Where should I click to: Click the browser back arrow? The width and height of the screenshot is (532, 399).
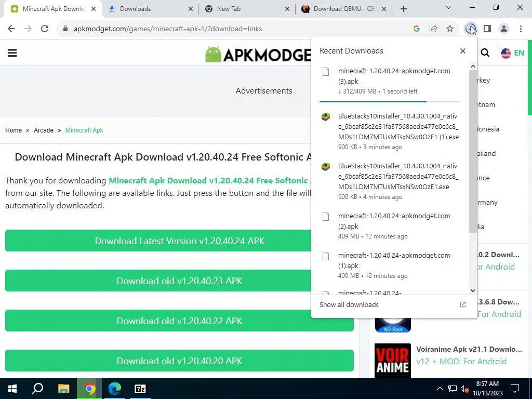[x=11, y=29]
